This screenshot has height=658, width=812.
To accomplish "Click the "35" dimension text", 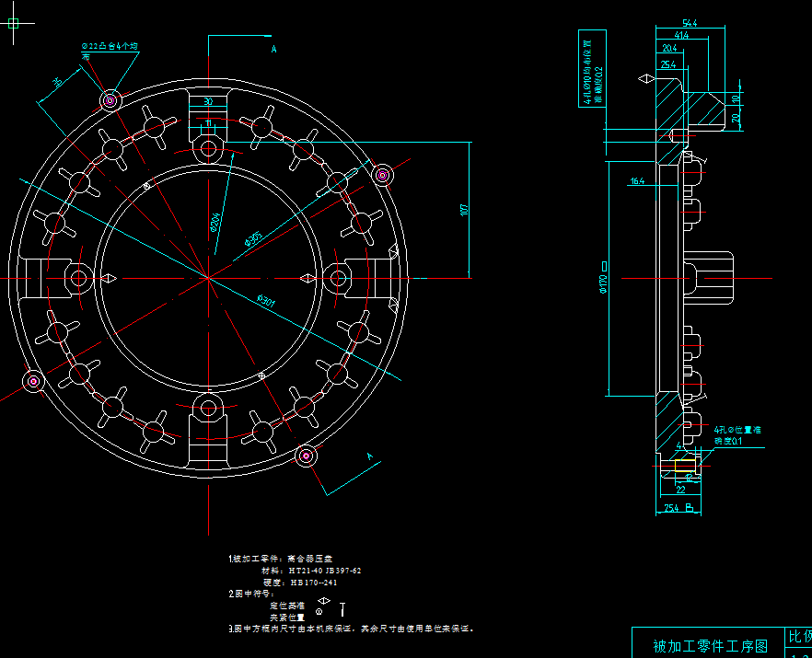I will tap(58, 82).
